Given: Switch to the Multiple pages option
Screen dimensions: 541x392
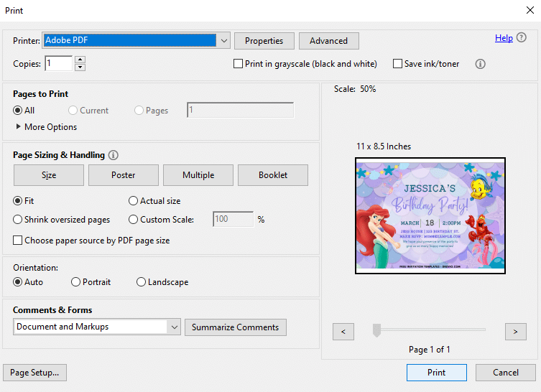Looking at the screenshot, I should [x=198, y=175].
